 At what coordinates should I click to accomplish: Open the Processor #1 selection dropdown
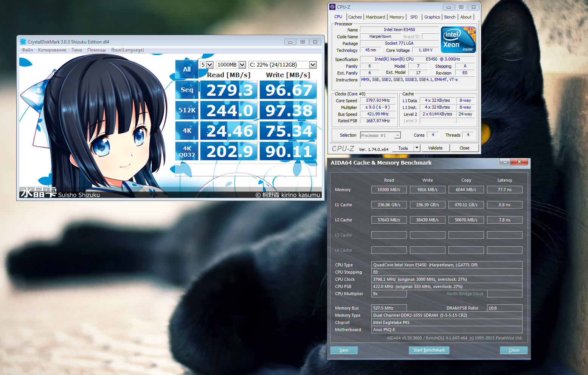[x=380, y=135]
